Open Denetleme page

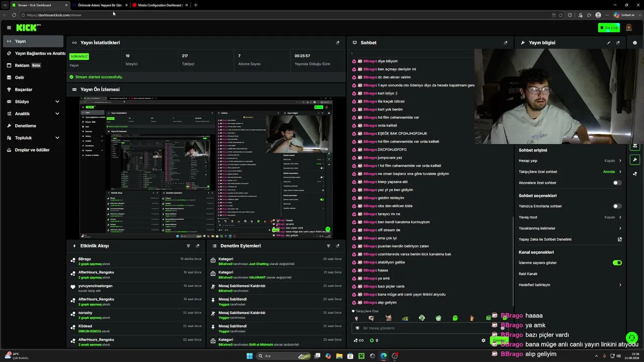click(33, 126)
